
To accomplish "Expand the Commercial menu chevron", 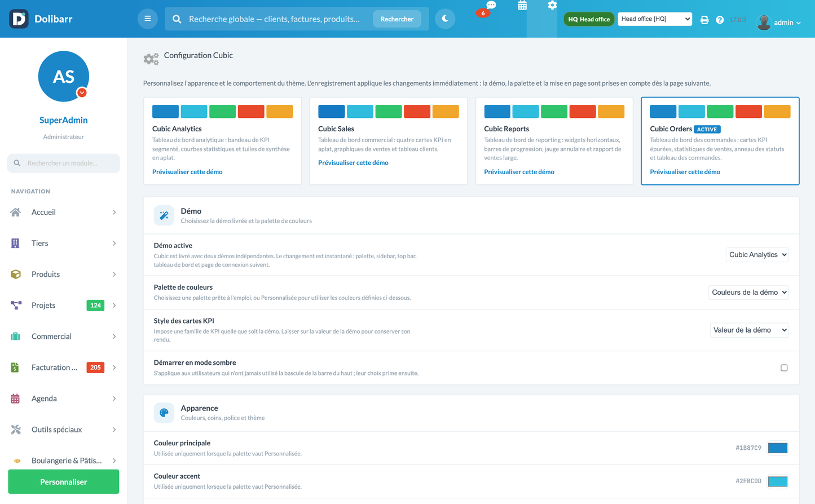I will point(114,337).
